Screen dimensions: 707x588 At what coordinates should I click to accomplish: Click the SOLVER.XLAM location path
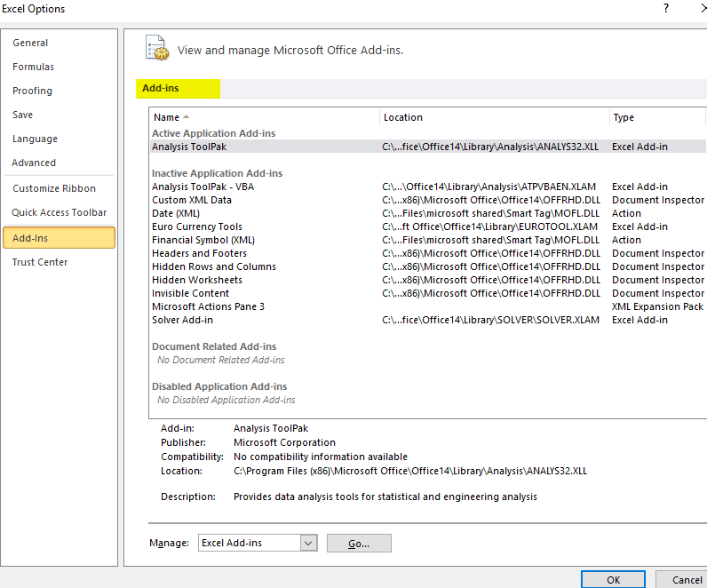coord(490,320)
